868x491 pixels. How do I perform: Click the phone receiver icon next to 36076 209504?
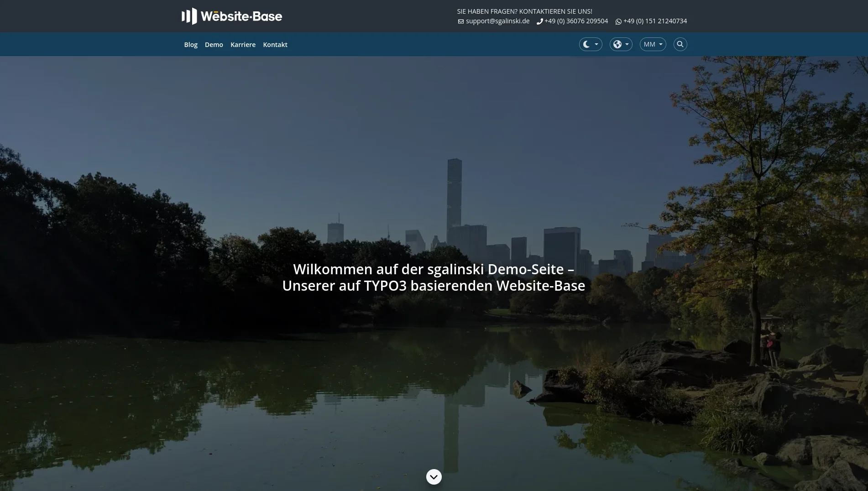click(539, 21)
